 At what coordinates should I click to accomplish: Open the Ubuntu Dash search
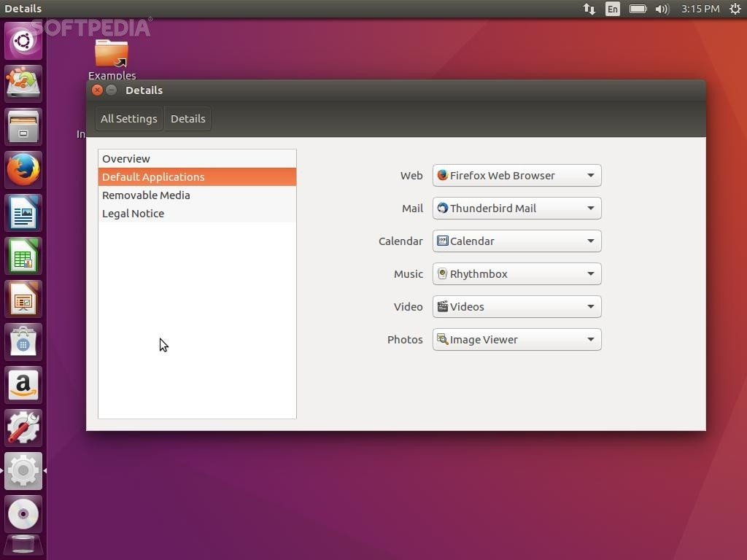23,41
